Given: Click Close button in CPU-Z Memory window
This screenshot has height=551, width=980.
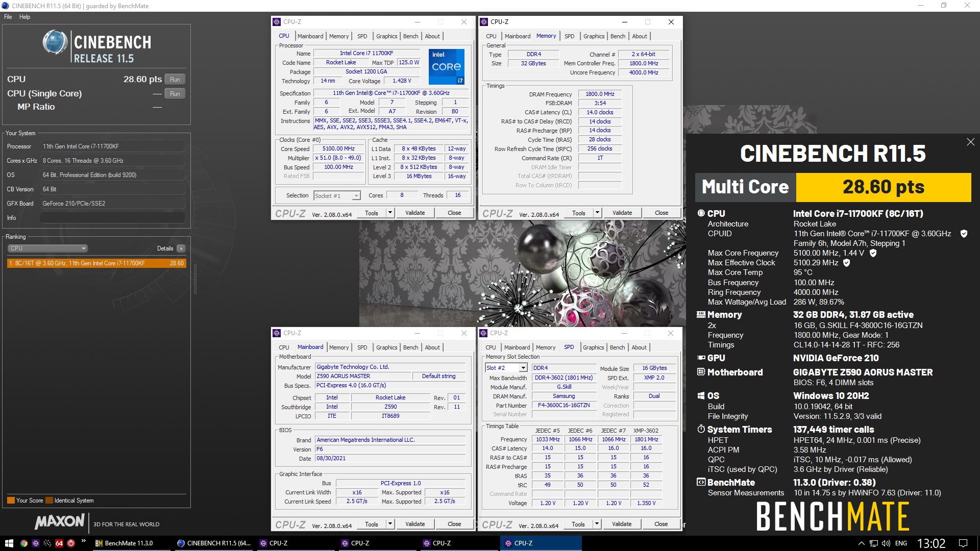Looking at the screenshot, I should [661, 213].
